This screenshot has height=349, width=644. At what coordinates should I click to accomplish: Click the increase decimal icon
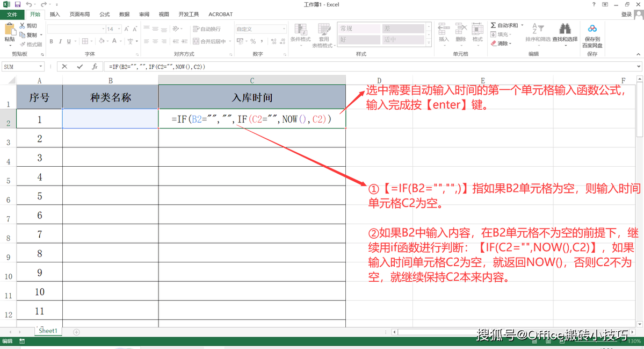tap(273, 41)
